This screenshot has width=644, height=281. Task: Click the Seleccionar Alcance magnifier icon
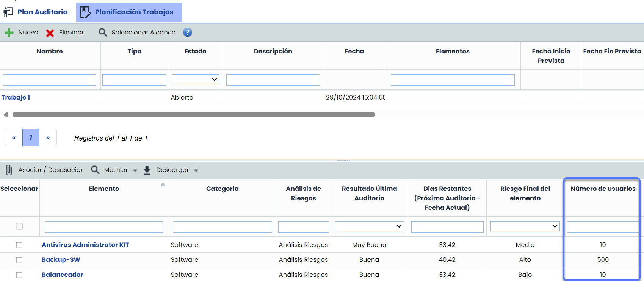coord(103,33)
